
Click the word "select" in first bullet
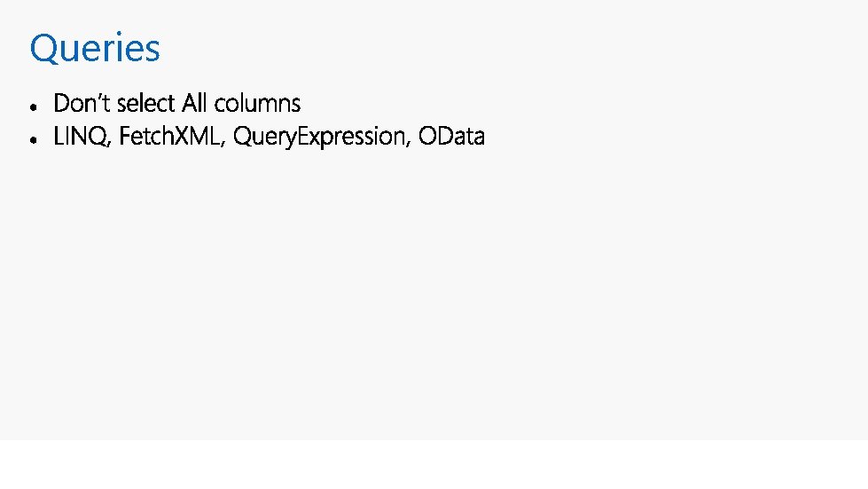[145, 103]
